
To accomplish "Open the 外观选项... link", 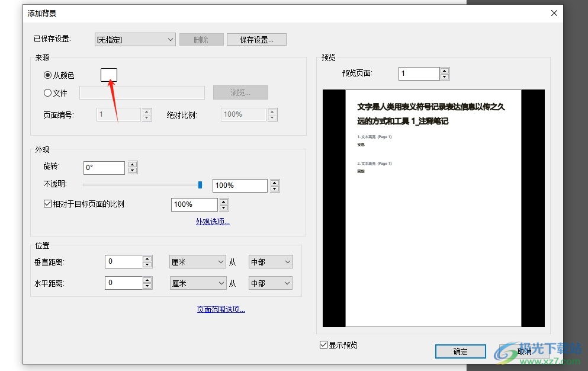I will pyautogui.click(x=213, y=222).
